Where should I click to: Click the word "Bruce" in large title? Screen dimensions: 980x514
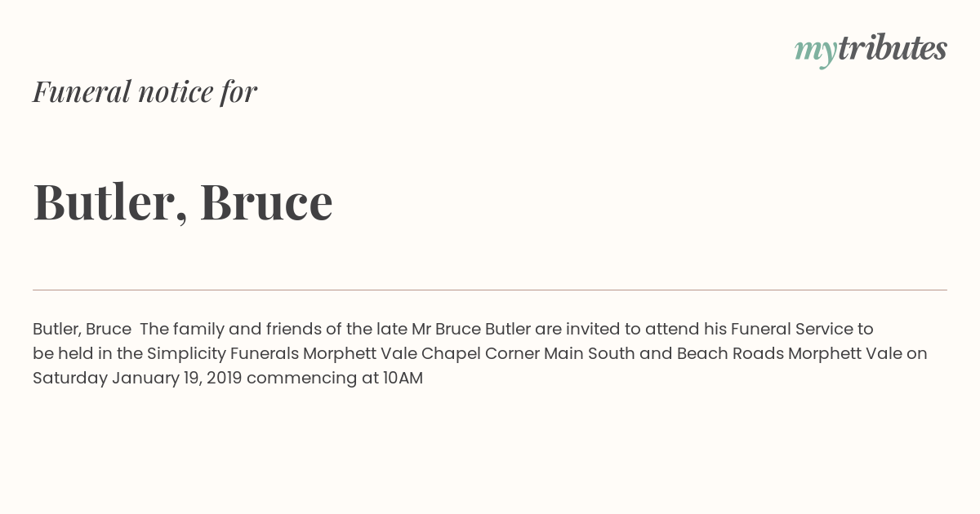(266, 201)
